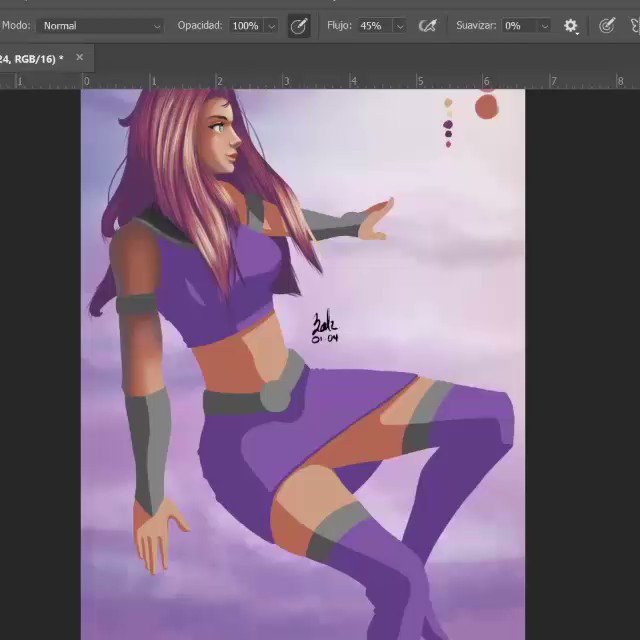Sample the large red-orange color dot
The height and width of the screenshot is (640, 640).
487,107
